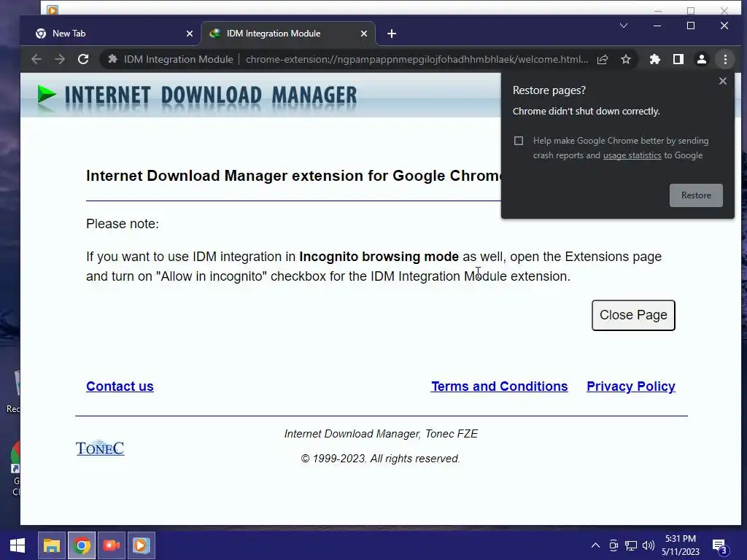Open the Extensions puzzle-piece menu
747x560 pixels.
[x=654, y=59]
